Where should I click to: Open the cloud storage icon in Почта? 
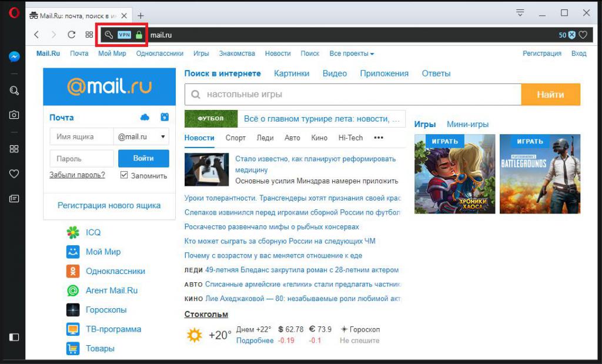click(x=145, y=117)
